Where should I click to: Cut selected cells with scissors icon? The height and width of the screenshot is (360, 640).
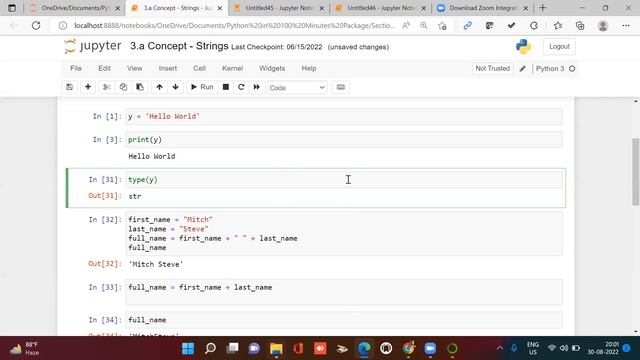107,87
